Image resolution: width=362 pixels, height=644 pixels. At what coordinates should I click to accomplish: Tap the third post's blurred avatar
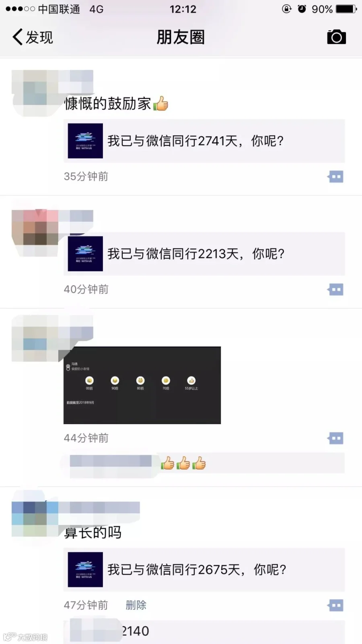point(35,338)
